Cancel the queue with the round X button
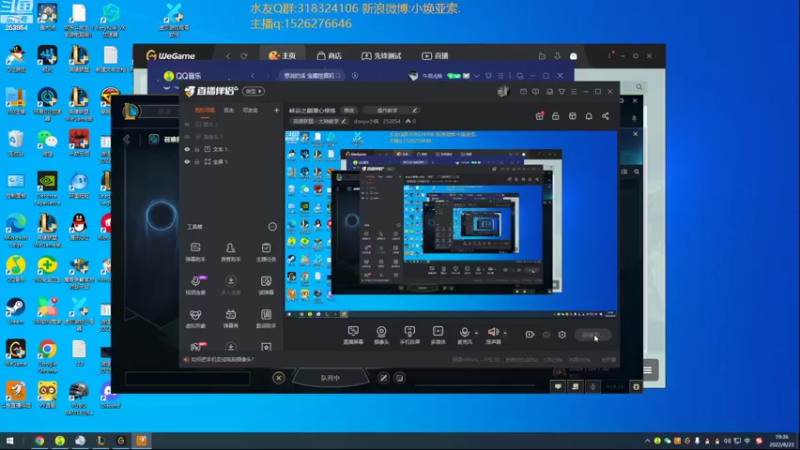The image size is (800, 450). [x=279, y=378]
